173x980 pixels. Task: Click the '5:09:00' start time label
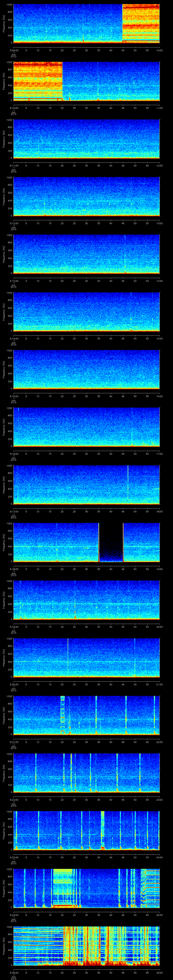14,50
